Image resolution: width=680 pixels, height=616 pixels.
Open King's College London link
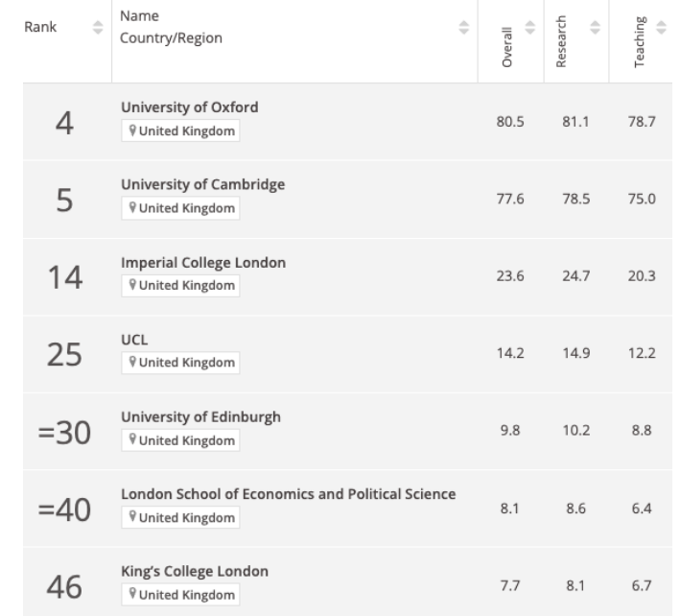pos(194,571)
